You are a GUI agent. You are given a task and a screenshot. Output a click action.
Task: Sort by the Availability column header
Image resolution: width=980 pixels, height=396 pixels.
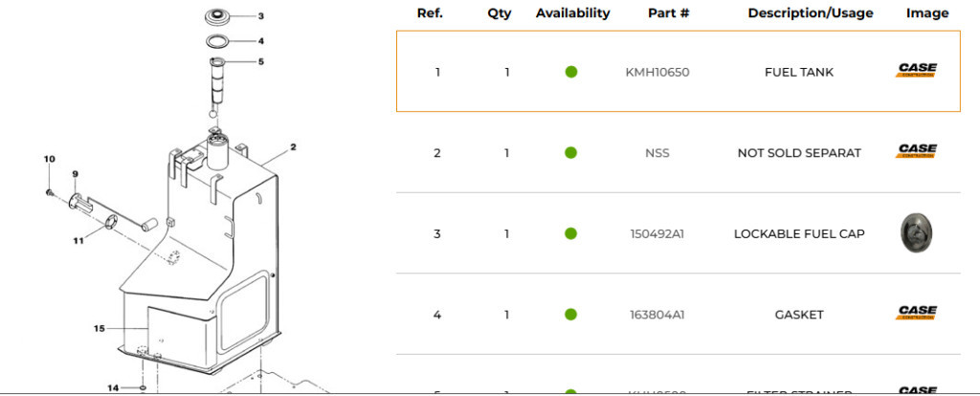pos(572,13)
